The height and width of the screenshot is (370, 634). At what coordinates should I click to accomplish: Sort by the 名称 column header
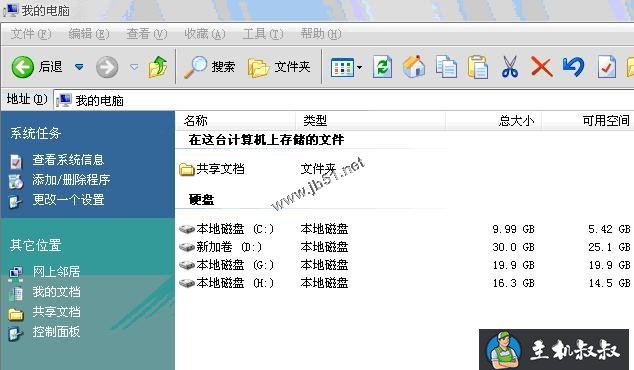(235, 121)
